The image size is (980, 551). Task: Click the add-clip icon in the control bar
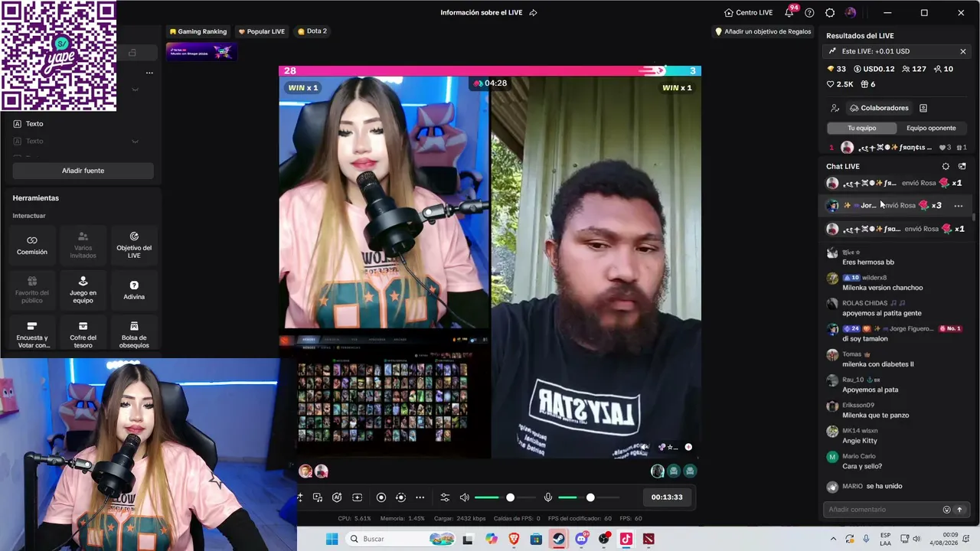point(357,497)
